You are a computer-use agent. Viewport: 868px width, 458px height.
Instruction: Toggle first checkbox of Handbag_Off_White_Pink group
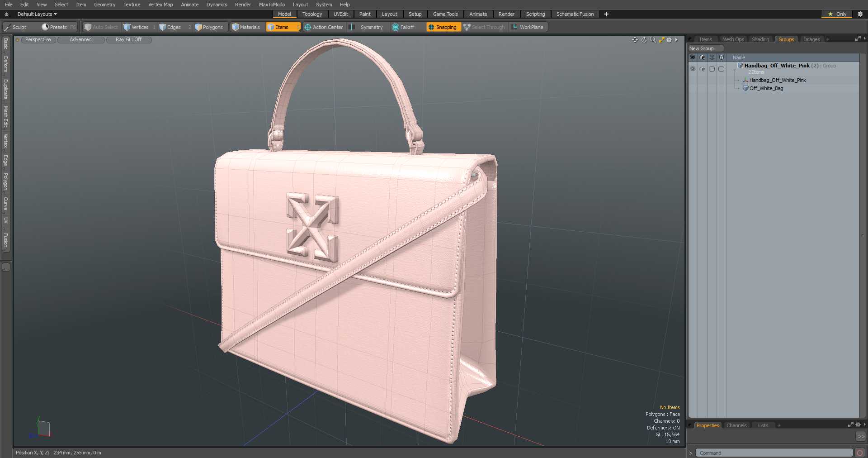712,69
